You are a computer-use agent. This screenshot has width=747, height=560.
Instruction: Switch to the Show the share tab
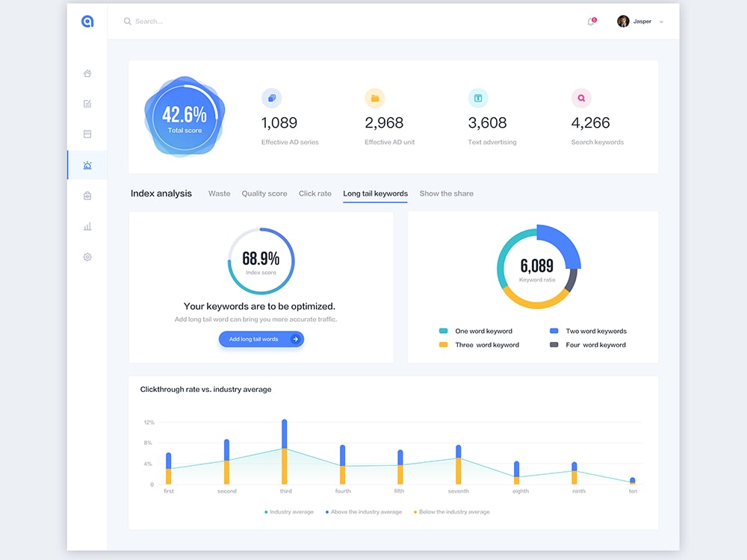coord(447,193)
